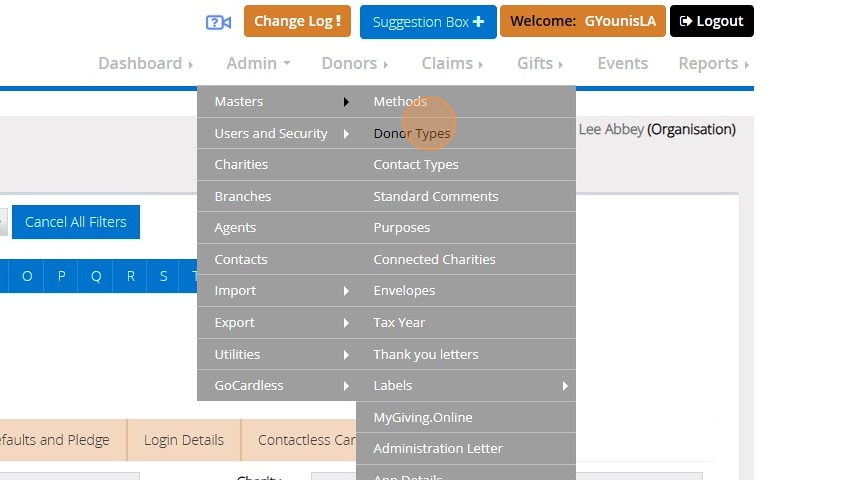
Task: Expand the Claims menu
Action: click(x=452, y=63)
